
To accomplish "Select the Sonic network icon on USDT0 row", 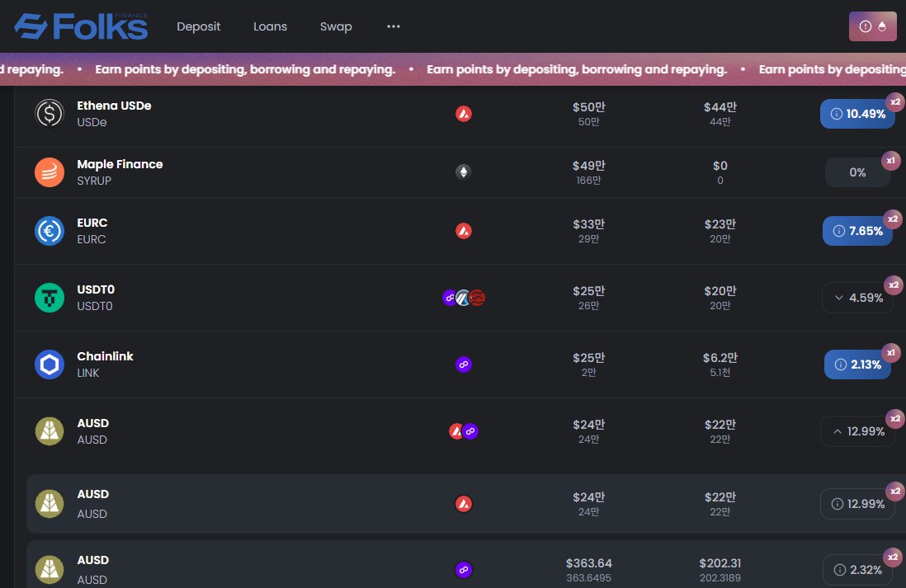I will coord(475,298).
